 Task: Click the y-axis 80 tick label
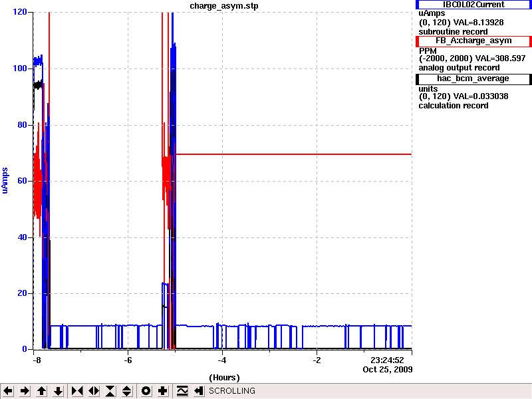point(22,124)
